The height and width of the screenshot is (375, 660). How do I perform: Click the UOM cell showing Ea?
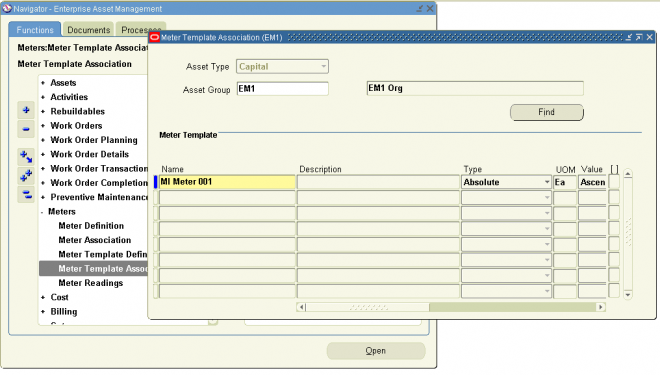pos(565,182)
